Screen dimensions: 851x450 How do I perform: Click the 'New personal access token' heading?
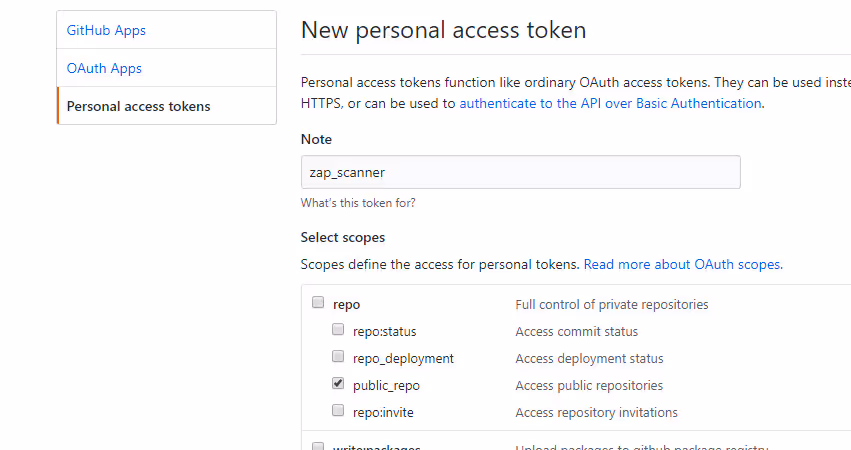443,30
